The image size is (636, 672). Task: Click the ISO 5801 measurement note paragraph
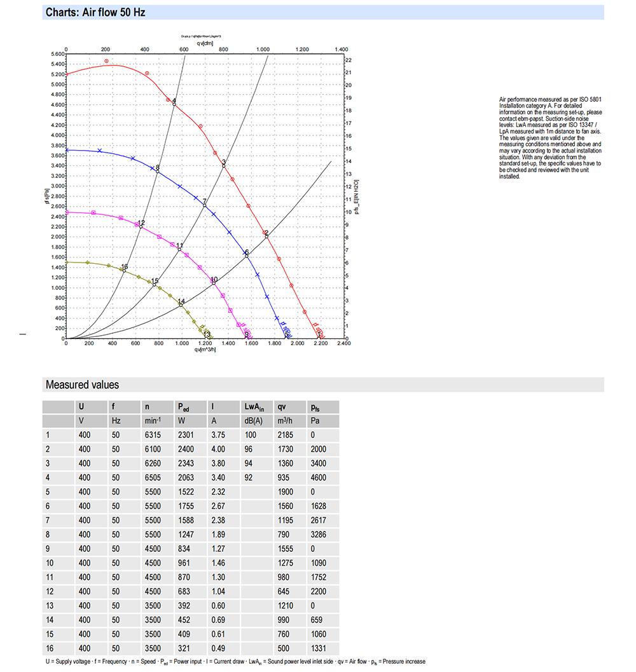pyautogui.click(x=550, y=138)
